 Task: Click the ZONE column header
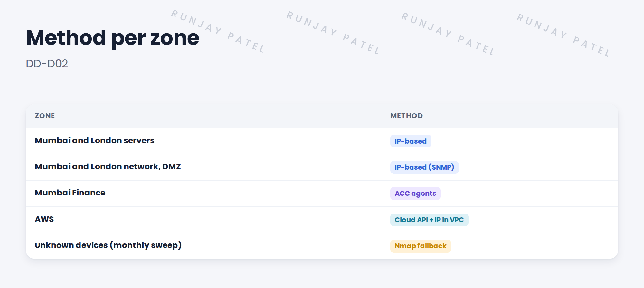(45, 116)
